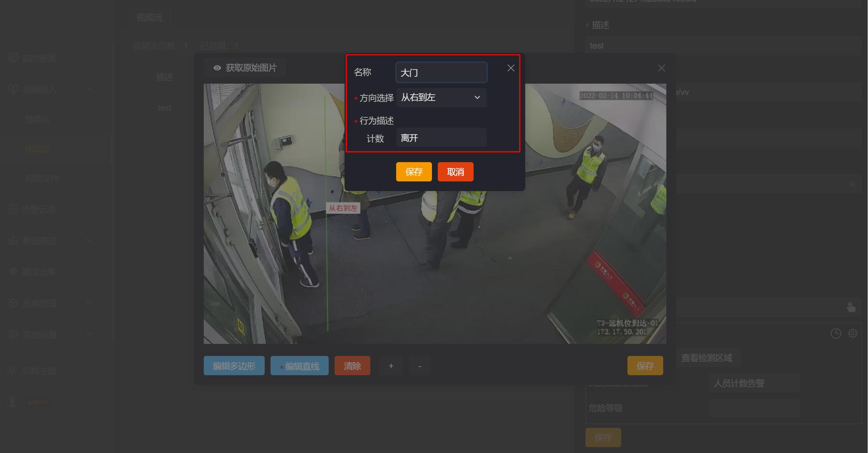The width and height of the screenshot is (868, 453).
Task: Click the 实时画面 monitor icon in sidebar
Action: (13, 58)
